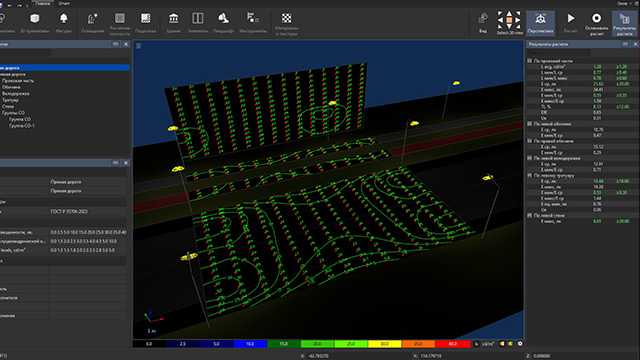This screenshot has height=360, width=640.
Task: Add a Расчетная плоскость calculation plane
Action: (x=120, y=24)
